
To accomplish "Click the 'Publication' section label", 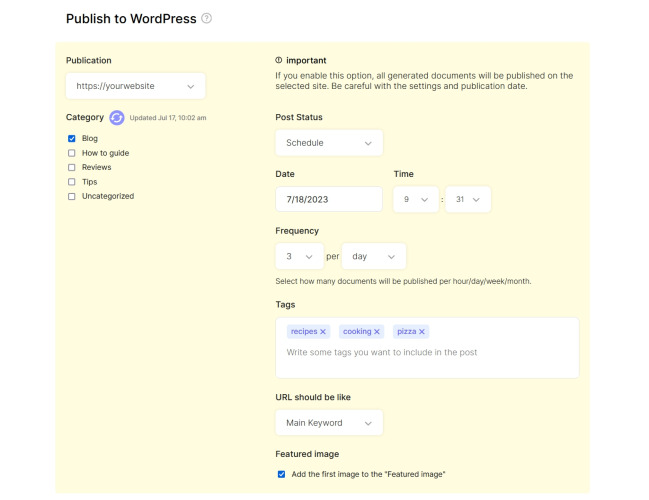I will 89,60.
